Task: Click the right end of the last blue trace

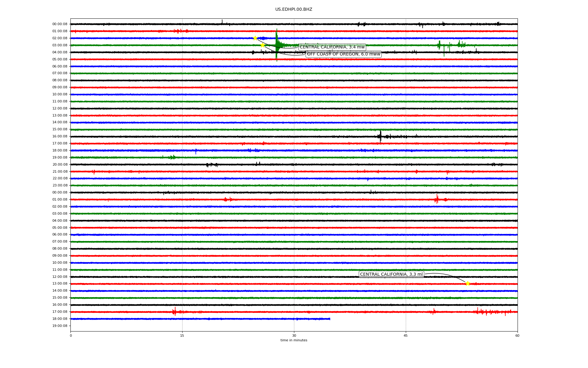Action: (x=329, y=319)
